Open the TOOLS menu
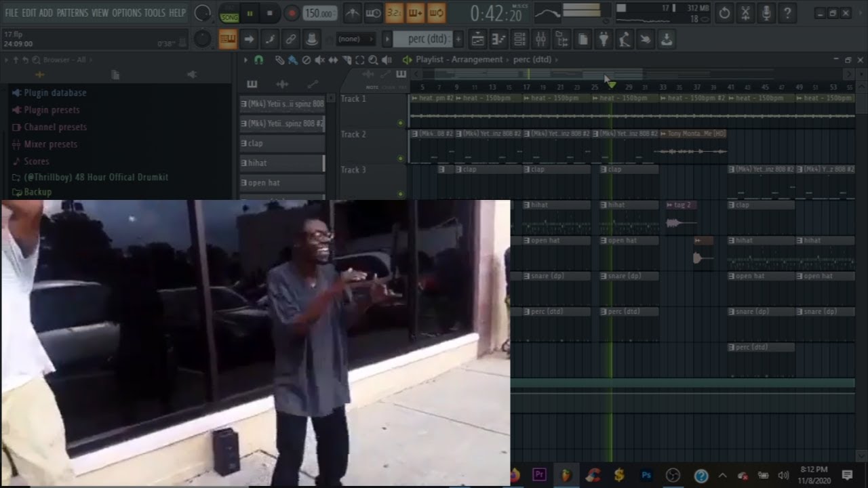Viewport: 868px width, 488px height. (155, 13)
